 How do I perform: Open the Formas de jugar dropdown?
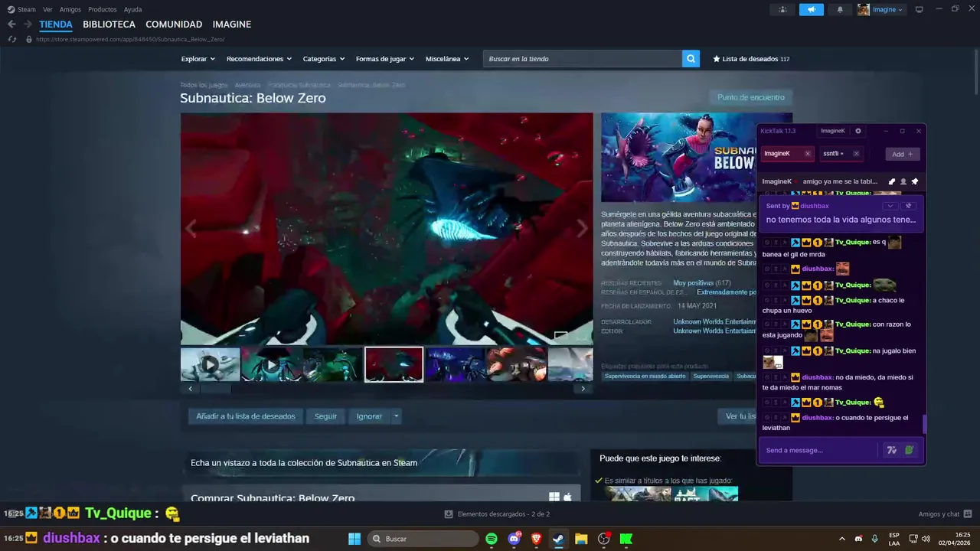(x=385, y=59)
